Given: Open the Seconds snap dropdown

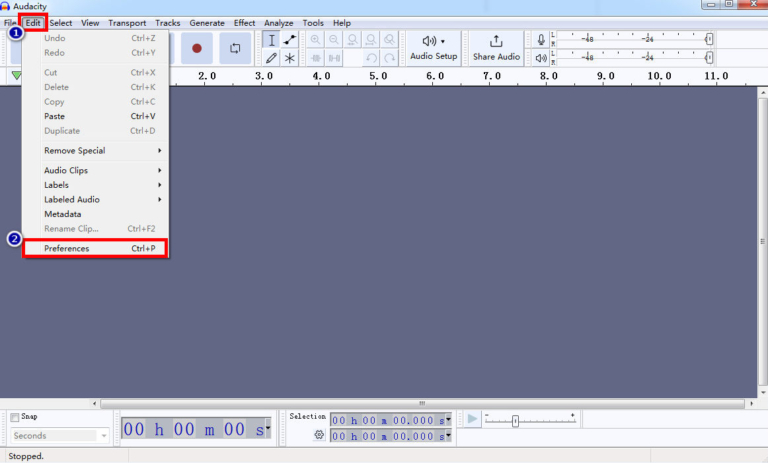Looking at the screenshot, I should pos(60,436).
